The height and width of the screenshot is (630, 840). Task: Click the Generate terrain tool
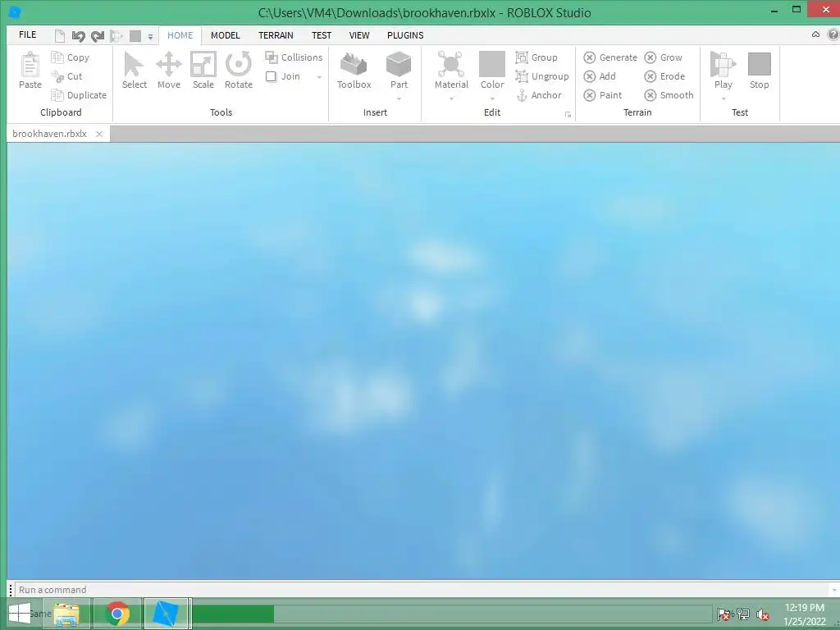pos(610,57)
